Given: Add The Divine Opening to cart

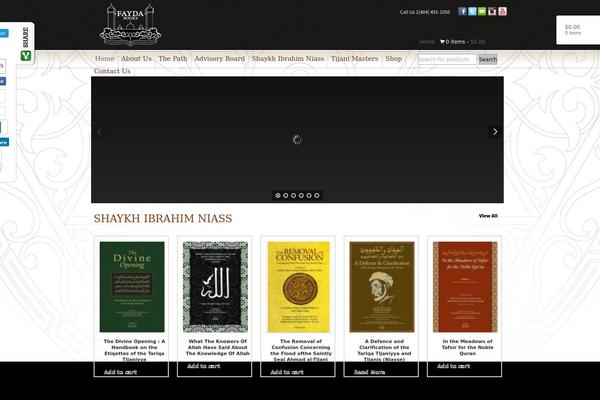Looking at the screenshot, I should point(120,372).
